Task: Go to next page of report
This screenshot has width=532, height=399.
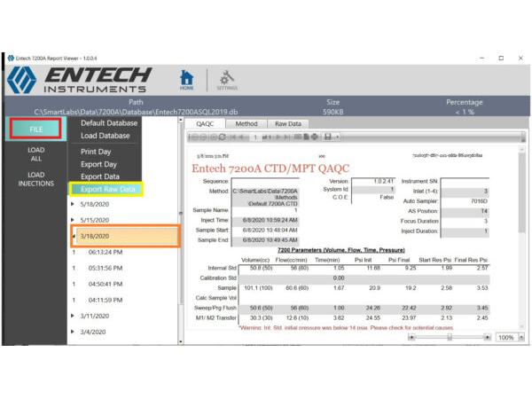Action: pyautogui.click(x=278, y=137)
